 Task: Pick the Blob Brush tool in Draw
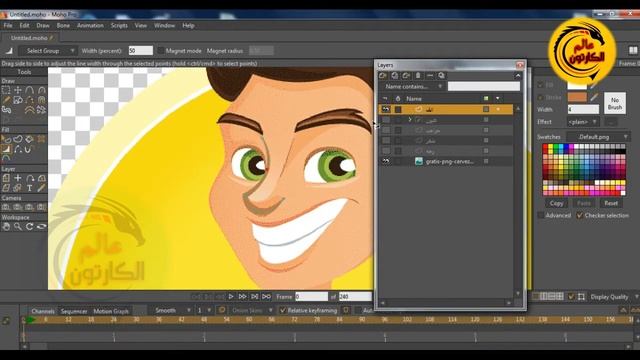6,109
